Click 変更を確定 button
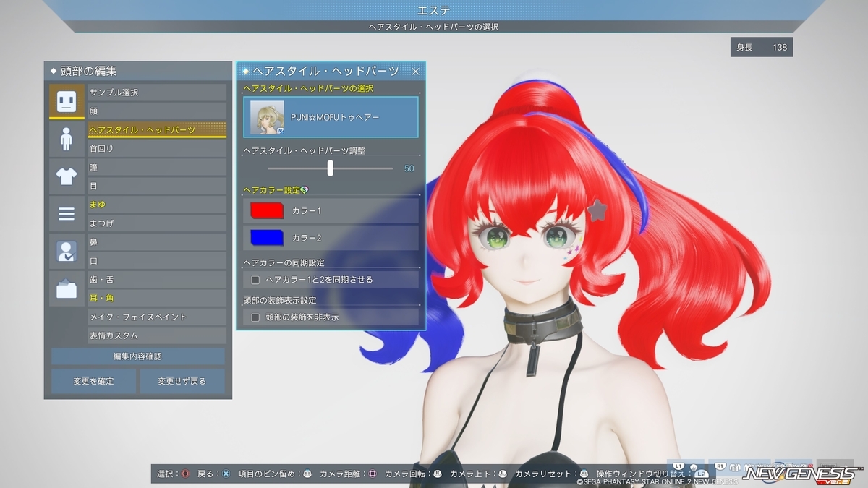Screen dimensions: 868x488 pyautogui.click(x=93, y=381)
